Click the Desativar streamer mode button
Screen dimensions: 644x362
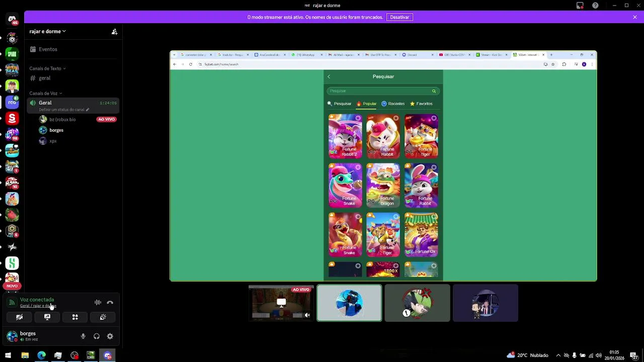coord(399,17)
